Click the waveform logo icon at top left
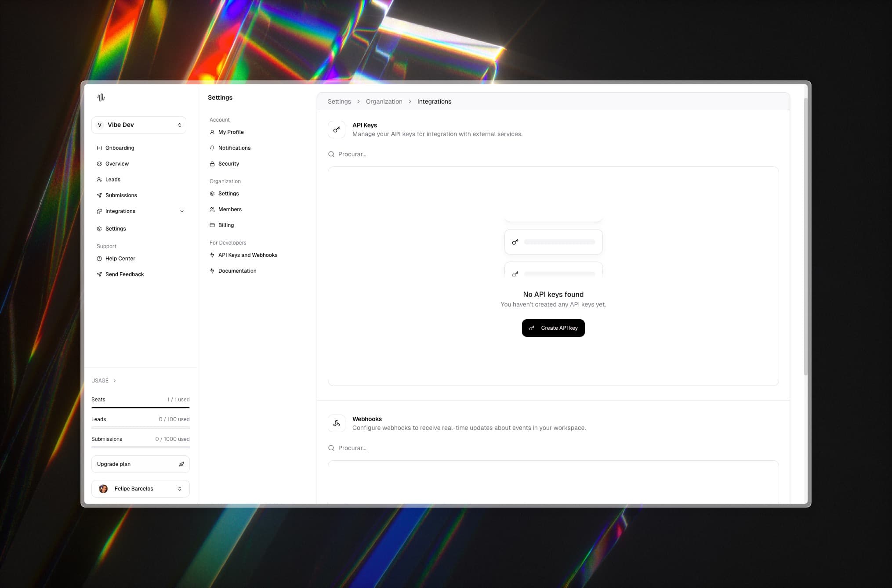 coord(101,97)
